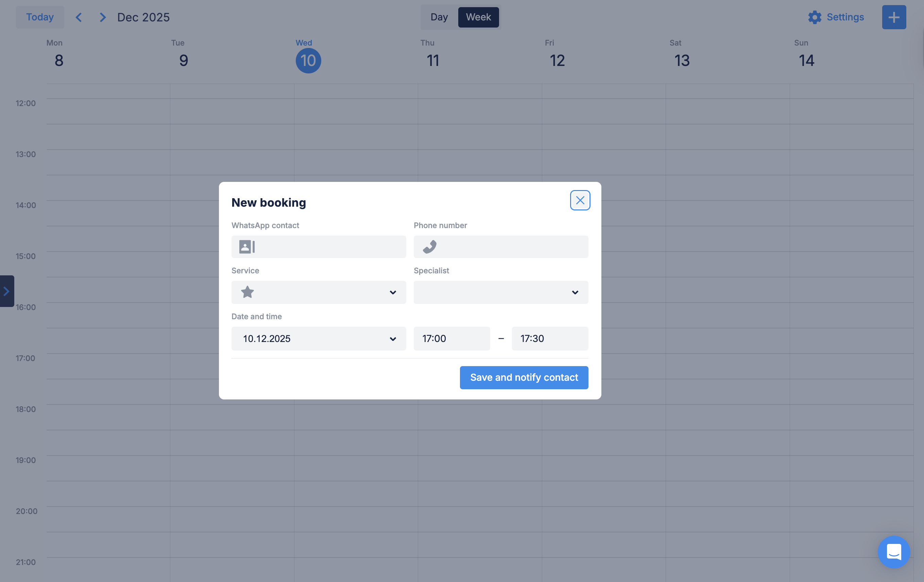Image resolution: width=924 pixels, height=582 pixels.
Task: Select Wed 10 in the header
Action: pyautogui.click(x=308, y=61)
